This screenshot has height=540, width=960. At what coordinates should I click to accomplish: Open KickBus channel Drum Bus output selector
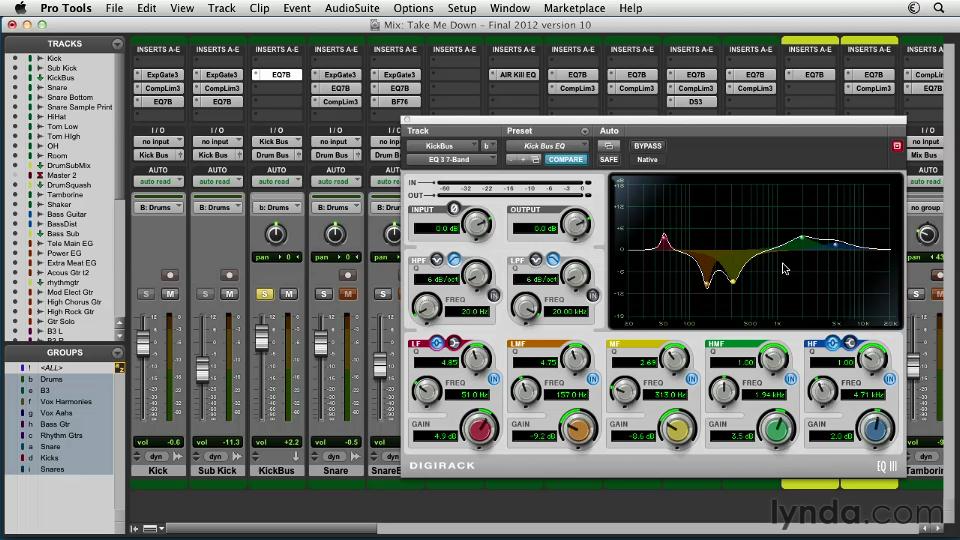[276, 155]
